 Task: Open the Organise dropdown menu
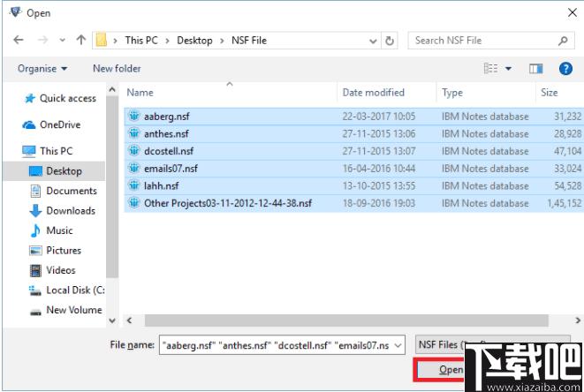[42, 69]
